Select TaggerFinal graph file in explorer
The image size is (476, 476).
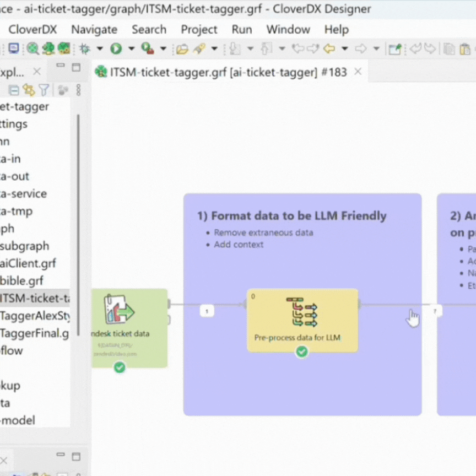(34, 333)
